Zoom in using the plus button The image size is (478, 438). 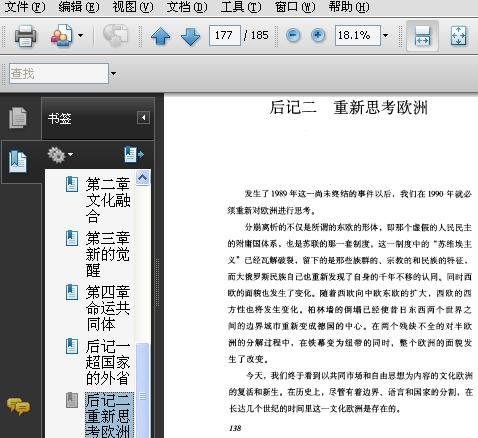[318, 35]
